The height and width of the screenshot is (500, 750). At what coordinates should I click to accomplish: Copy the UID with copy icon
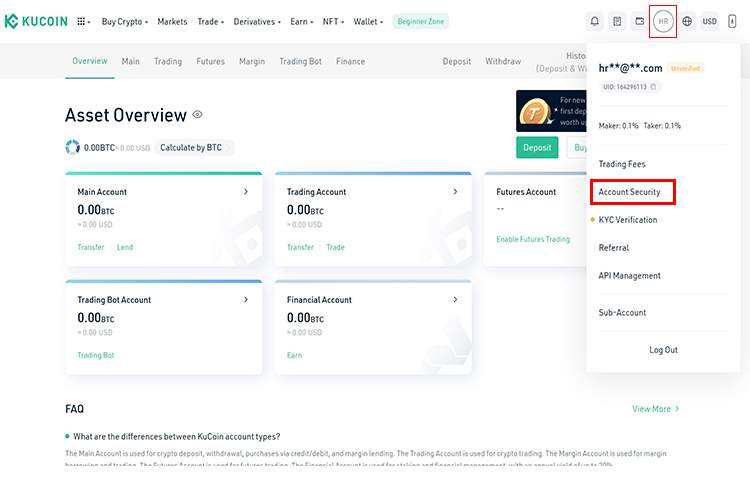pyautogui.click(x=653, y=87)
